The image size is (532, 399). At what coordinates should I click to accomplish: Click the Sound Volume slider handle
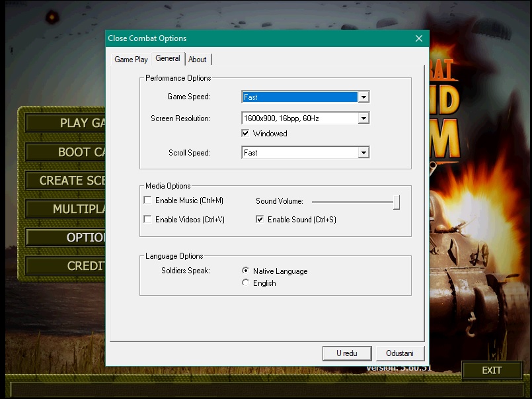tap(397, 202)
